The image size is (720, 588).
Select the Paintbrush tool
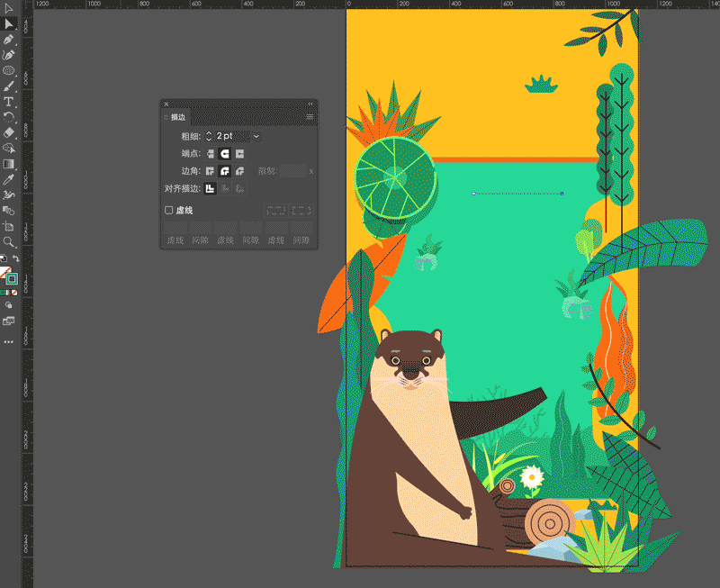pyautogui.click(x=8, y=86)
